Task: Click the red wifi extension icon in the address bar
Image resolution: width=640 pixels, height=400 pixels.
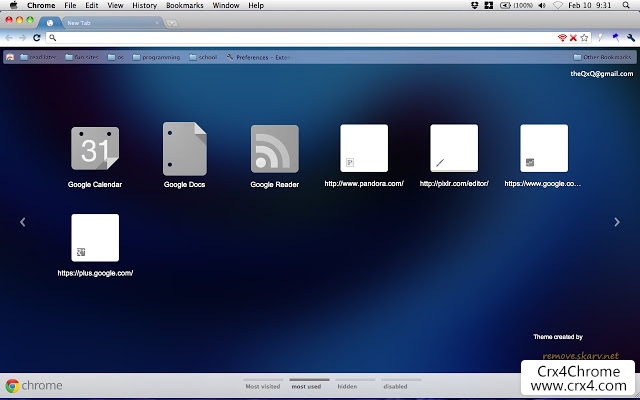Action: point(562,38)
